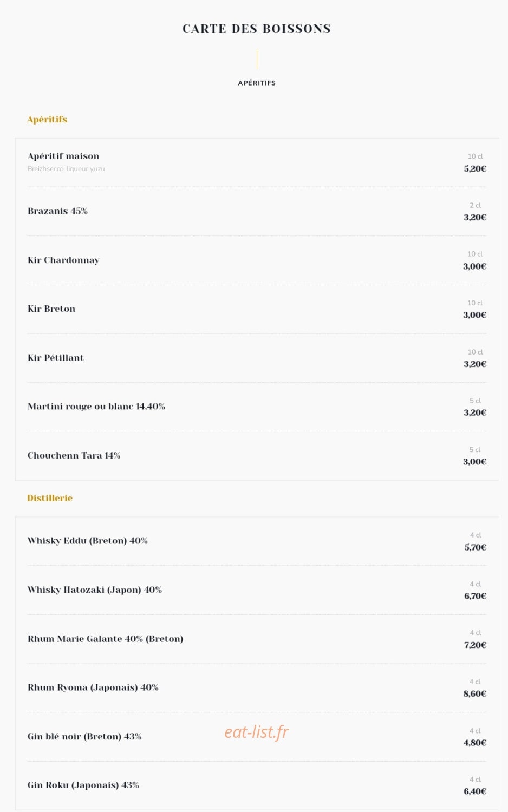
Task: Click Rhum Marie Galante 40% (Breton)
Action: [106, 639]
